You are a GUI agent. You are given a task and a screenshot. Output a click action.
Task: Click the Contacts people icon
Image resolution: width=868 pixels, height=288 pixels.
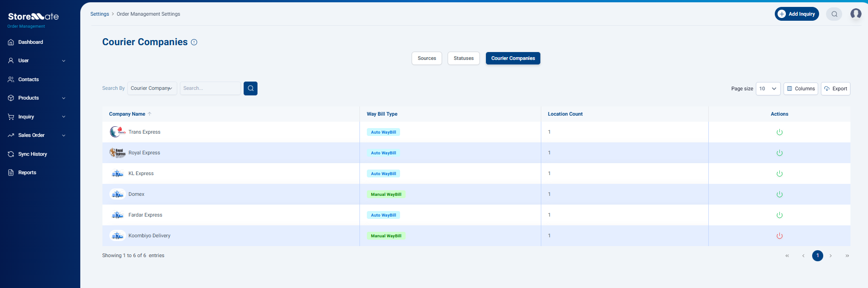pos(11,80)
